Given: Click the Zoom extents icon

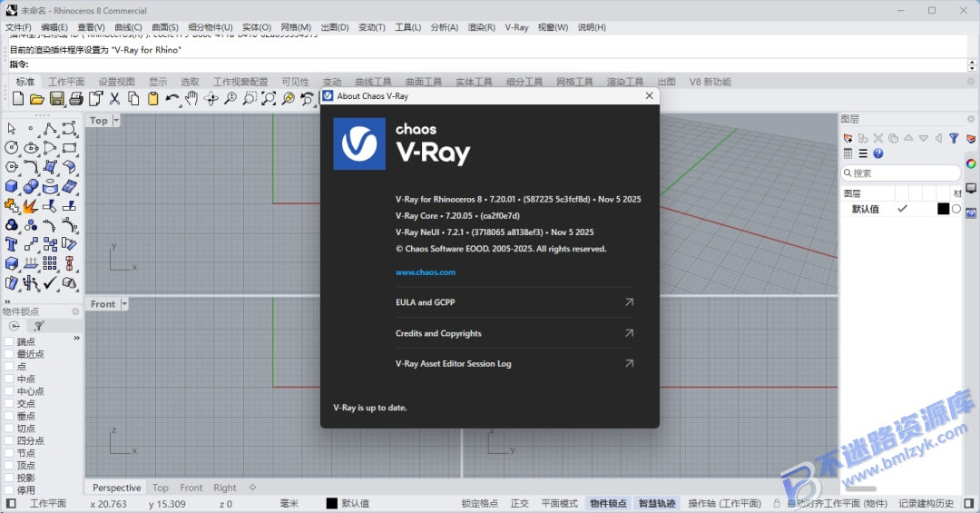Looking at the screenshot, I should [x=269, y=98].
